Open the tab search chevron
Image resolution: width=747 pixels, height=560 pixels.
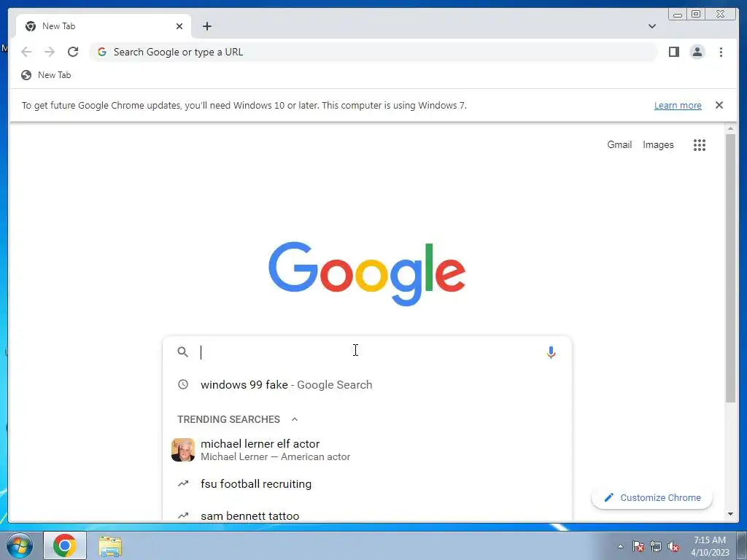[x=651, y=26]
